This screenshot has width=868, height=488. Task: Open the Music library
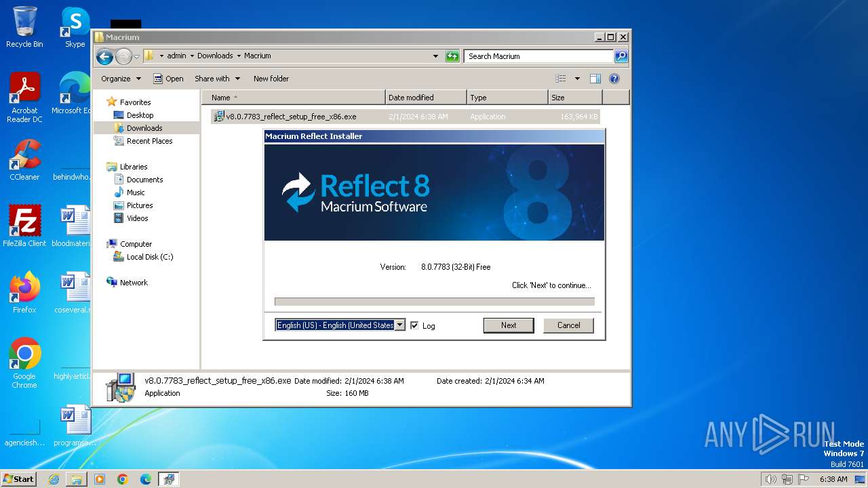point(136,192)
